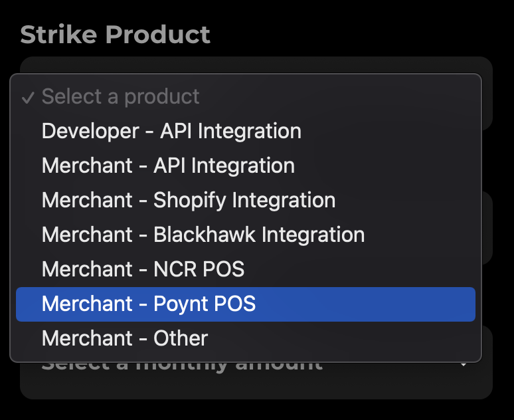This screenshot has width=514, height=420.
Task: Select Merchant - API Integration option
Action: coord(246,165)
